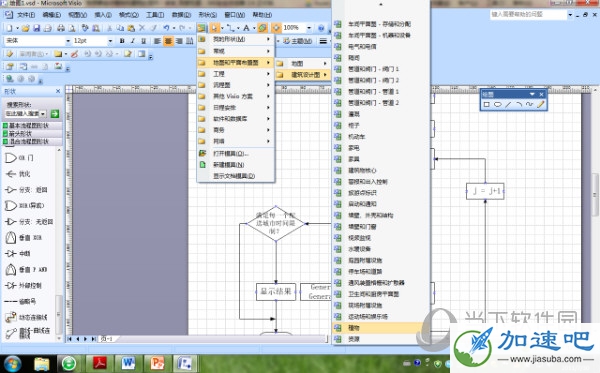The width and height of the screenshot is (600, 373).
Task: Open the 文件(F) menu
Action: (x=26, y=15)
